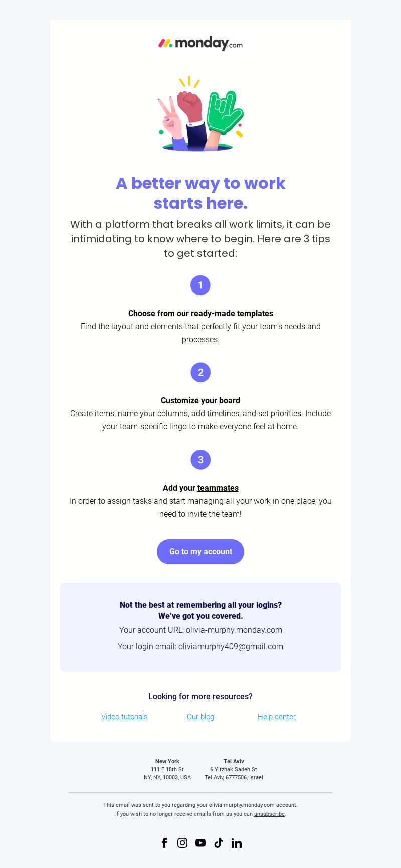
Task: Click the purple step 2 circle
Action: click(x=200, y=372)
